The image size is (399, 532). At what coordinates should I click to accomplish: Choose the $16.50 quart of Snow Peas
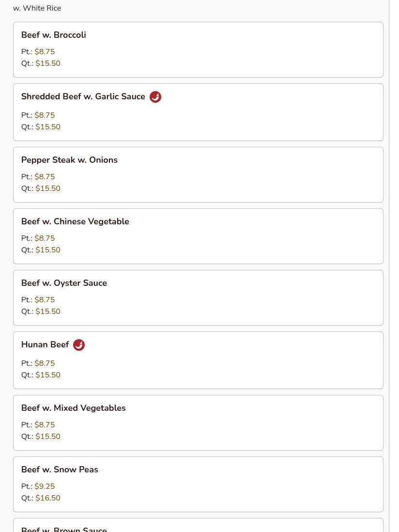coord(48,498)
